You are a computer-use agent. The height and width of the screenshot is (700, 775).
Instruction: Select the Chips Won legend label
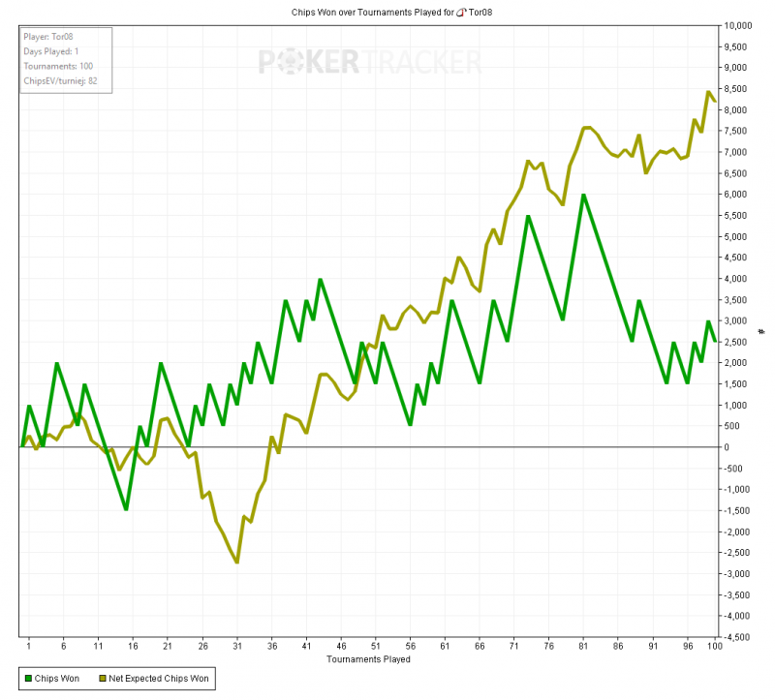[x=57, y=679]
